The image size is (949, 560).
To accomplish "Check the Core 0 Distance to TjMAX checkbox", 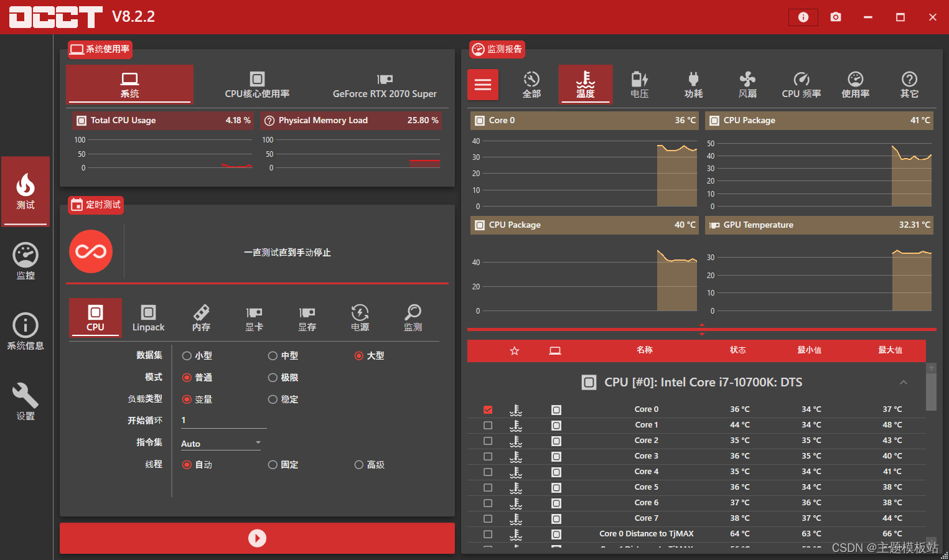I will 488,534.
